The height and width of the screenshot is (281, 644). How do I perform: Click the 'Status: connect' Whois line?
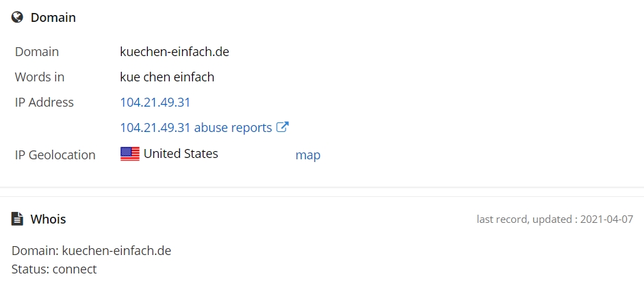[x=54, y=269]
